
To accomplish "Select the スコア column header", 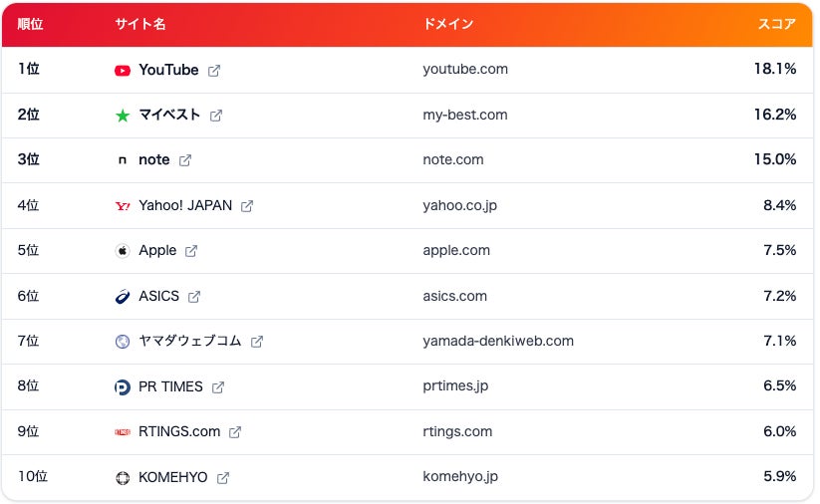I will (777, 24).
